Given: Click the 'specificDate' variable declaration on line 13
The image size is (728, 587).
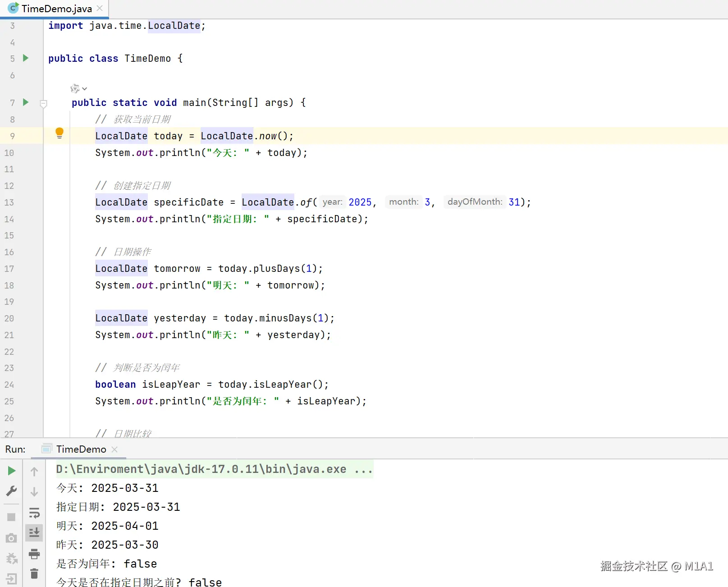Looking at the screenshot, I should click(x=188, y=202).
